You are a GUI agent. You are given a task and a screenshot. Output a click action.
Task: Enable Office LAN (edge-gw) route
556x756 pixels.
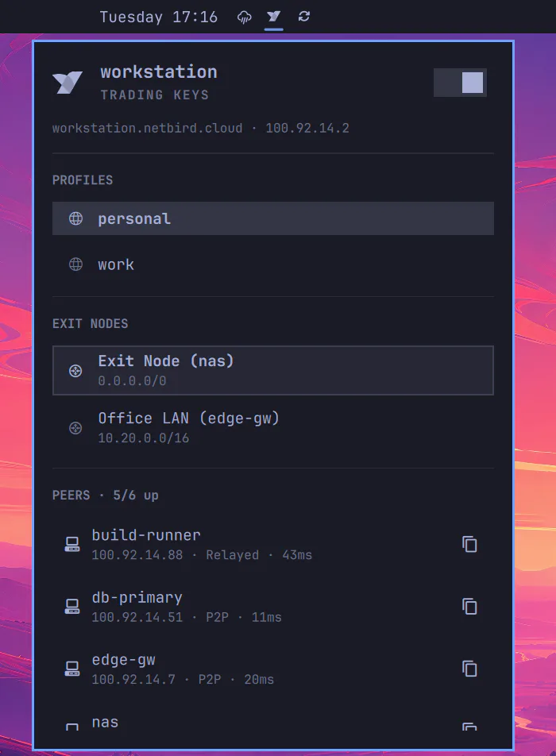tap(273, 428)
